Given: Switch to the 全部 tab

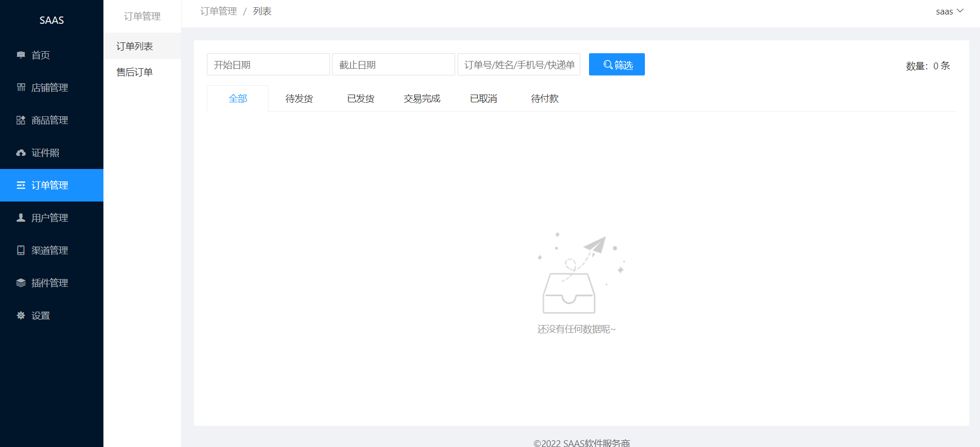Looking at the screenshot, I should (x=238, y=98).
